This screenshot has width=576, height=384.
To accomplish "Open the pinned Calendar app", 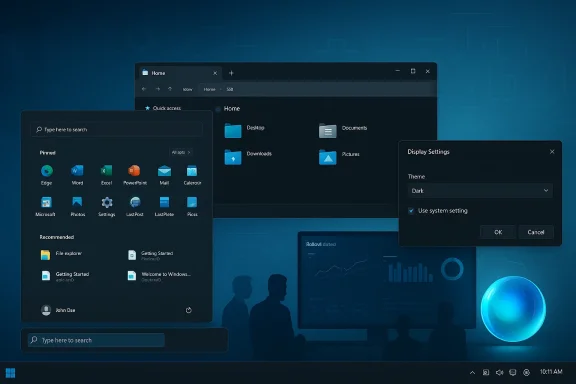I will pos(192,171).
